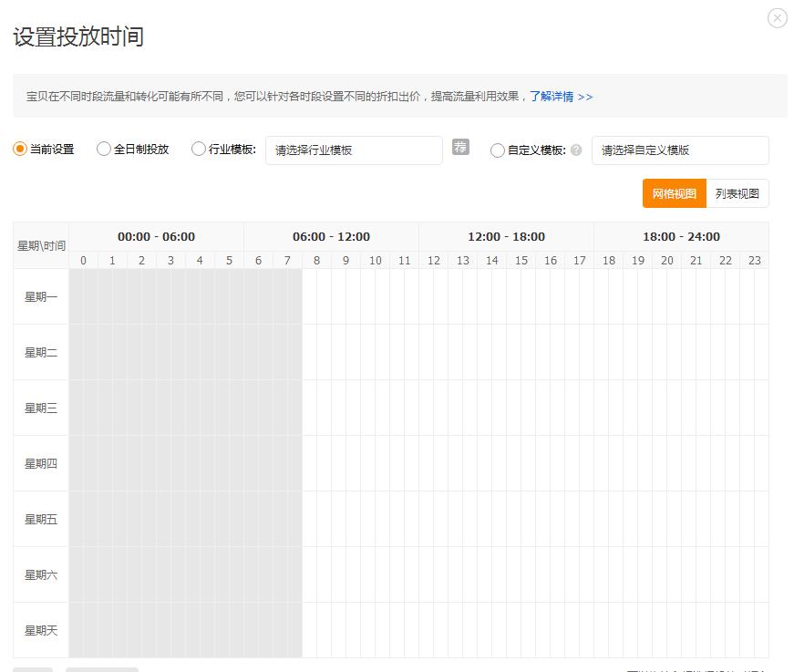Select the 全日制投放 radio button
This screenshot has height=672, width=794.
click(x=103, y=148)
